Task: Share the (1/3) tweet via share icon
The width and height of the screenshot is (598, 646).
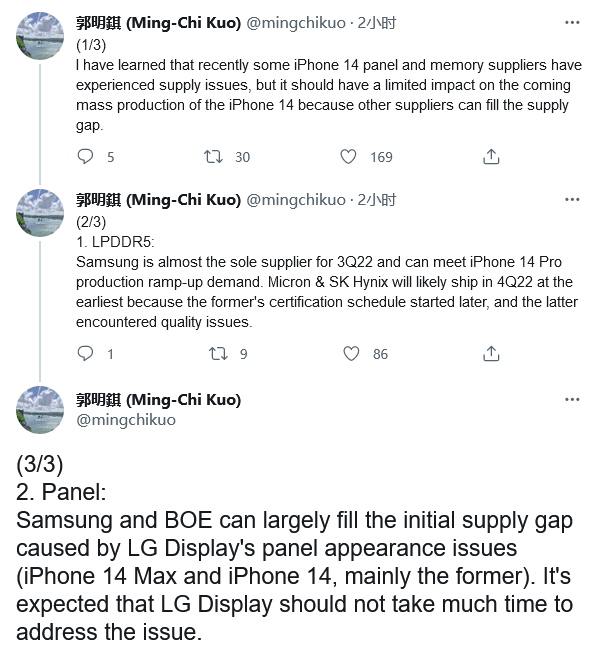Action: (x=491, y=157)
